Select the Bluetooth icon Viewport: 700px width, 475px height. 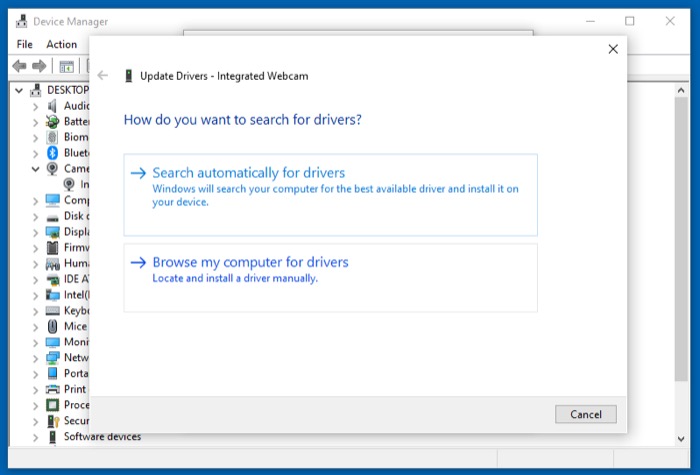tap(52, 153)
